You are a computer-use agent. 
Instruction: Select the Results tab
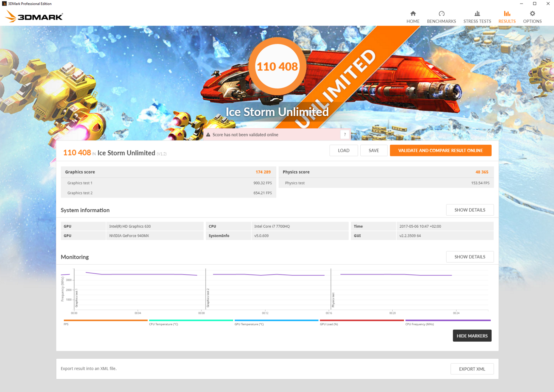click(x=507, y=17)
